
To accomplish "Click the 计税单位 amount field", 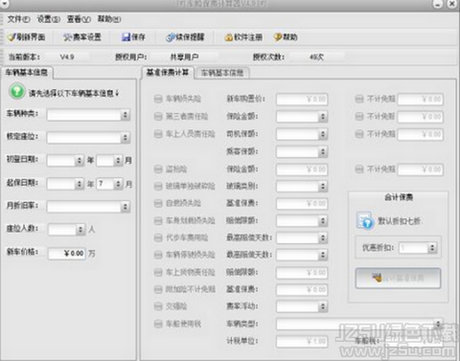I will 302,341.
